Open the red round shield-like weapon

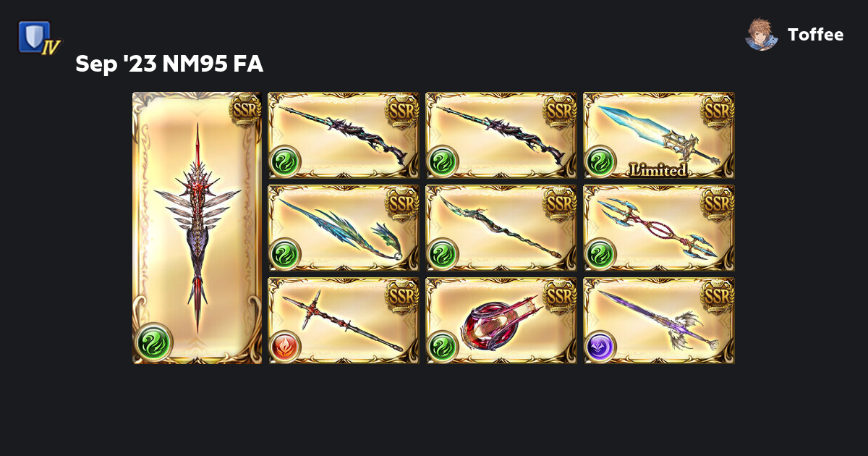coord(501,321)
